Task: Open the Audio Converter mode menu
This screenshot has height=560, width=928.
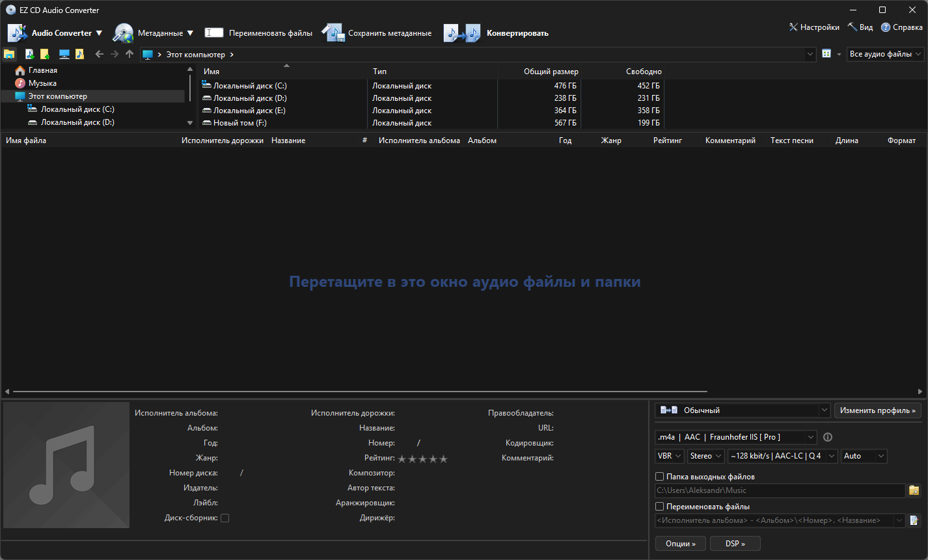Action: (55, 33)
